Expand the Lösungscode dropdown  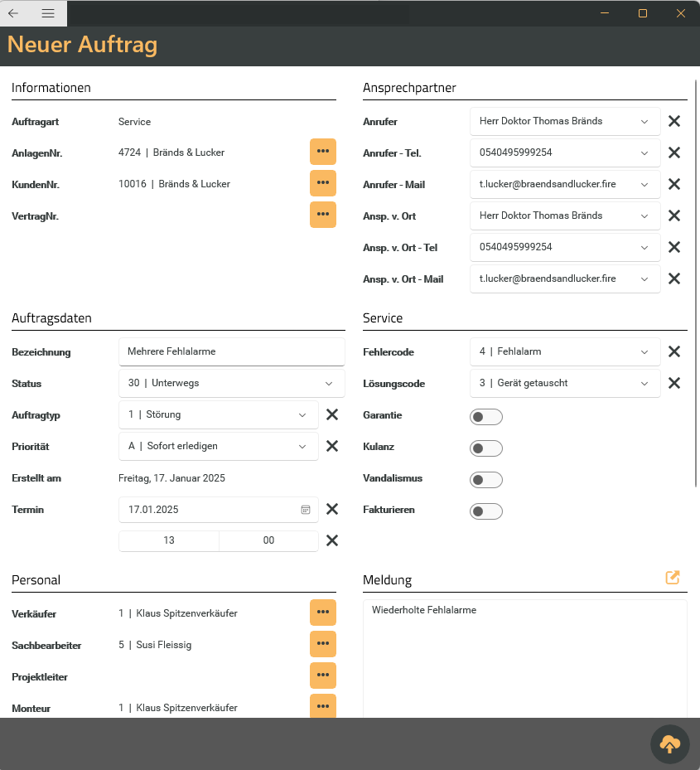[644, 384]
